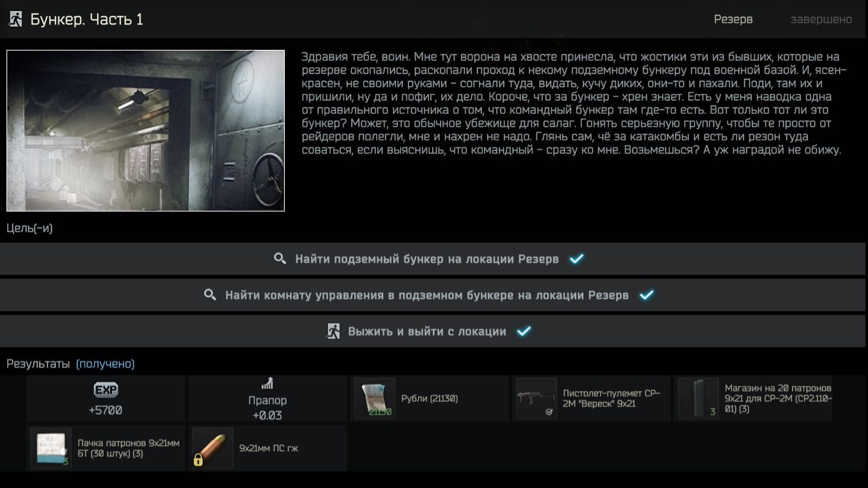Click the exit quest icon beside Бункер. Часть 1
The image size is (868, 488).
(16, 19)
